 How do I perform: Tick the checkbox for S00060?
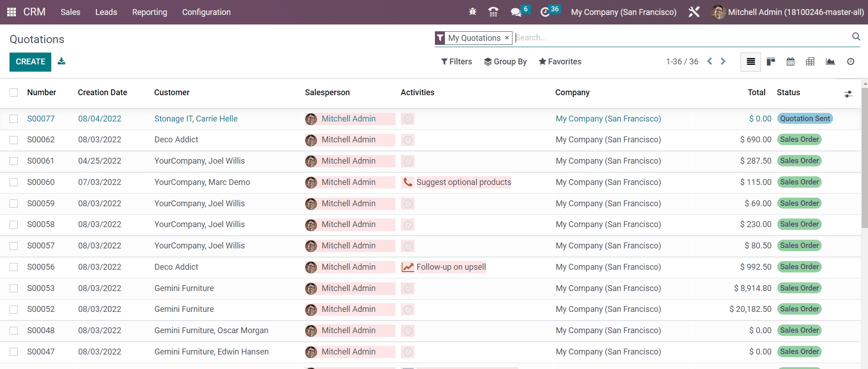pos(14,182)
